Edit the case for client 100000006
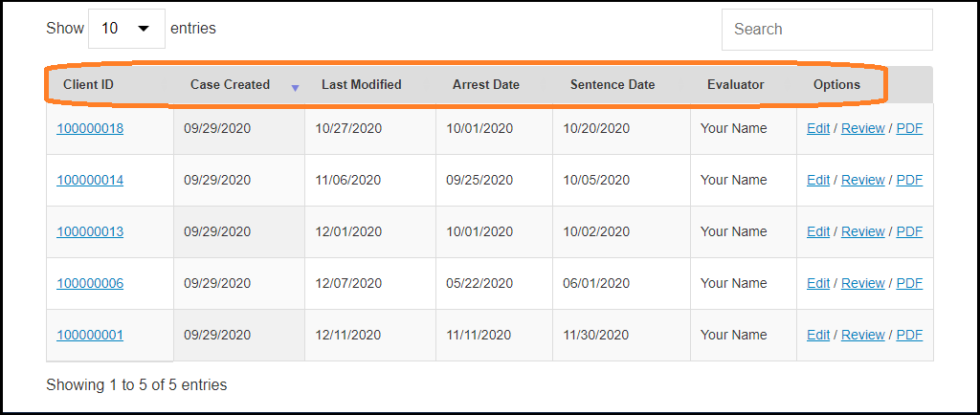Image resolution: width=980 pixels, height=415 pixels. 818,283
